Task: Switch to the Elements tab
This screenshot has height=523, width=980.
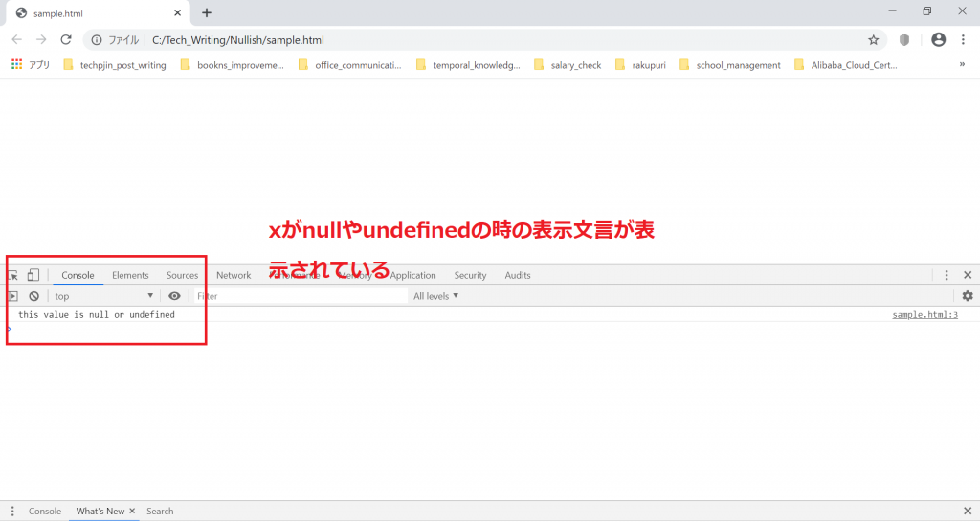Action: pyautogui.click(x=130, y=275)
